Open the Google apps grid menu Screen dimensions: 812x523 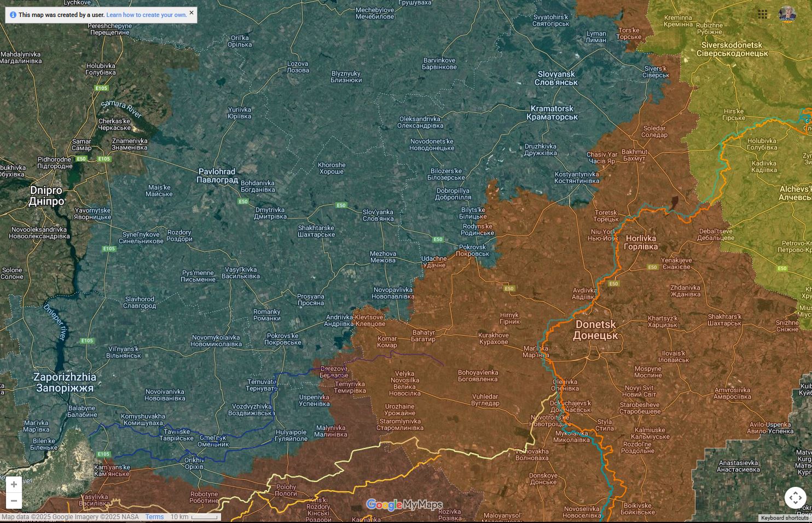point(763,14)
